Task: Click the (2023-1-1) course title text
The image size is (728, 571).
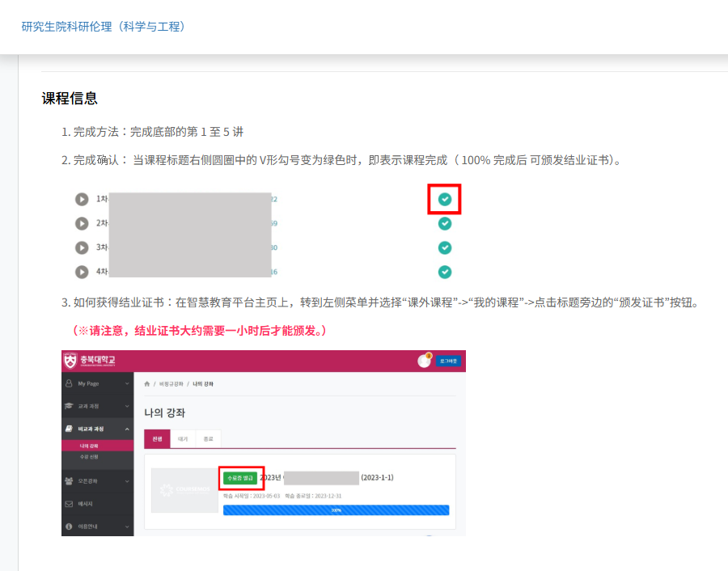Action: point(377,477)
